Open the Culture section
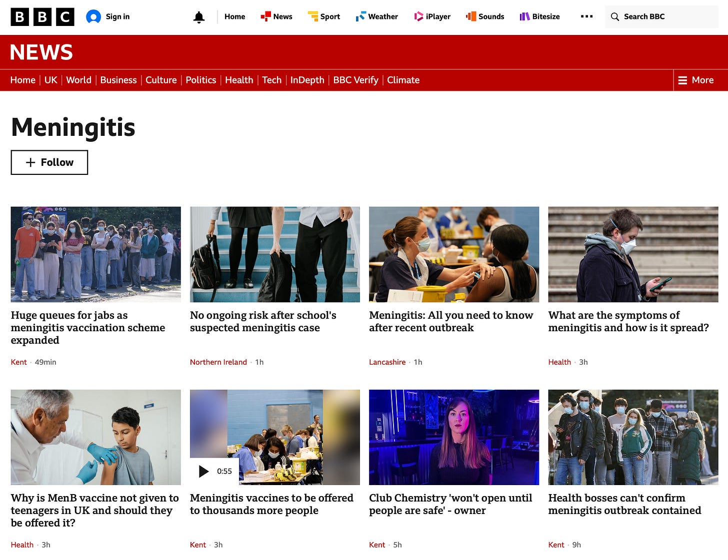 pyautogui.click(x=161, y=80)
